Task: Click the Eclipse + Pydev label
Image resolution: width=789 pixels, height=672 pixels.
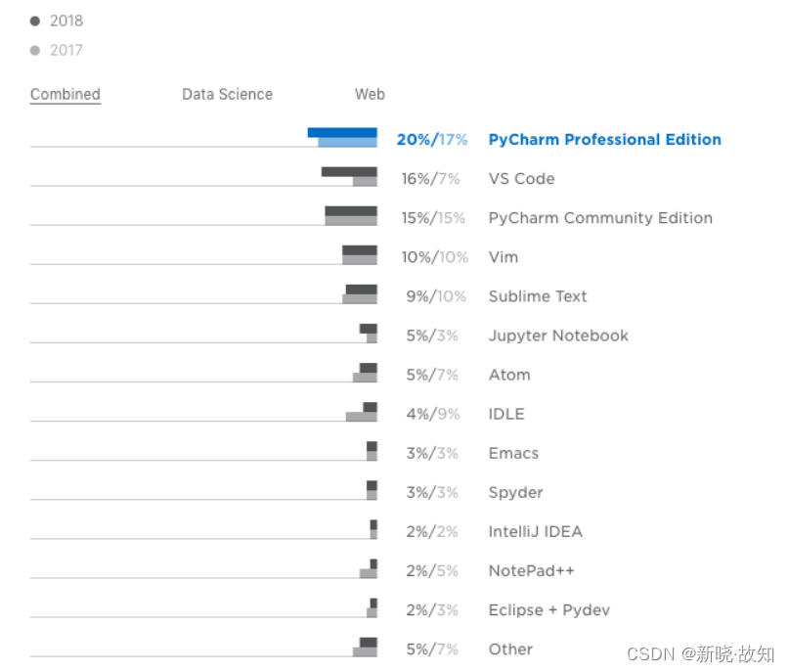Action: click(x=549, y=610)
